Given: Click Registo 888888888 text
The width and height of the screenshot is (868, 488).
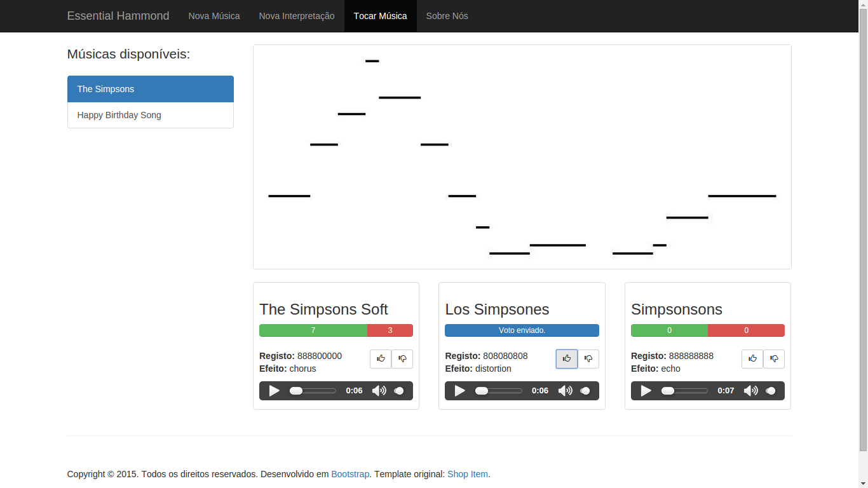Looking at the screenshot, I should [672, 356].
